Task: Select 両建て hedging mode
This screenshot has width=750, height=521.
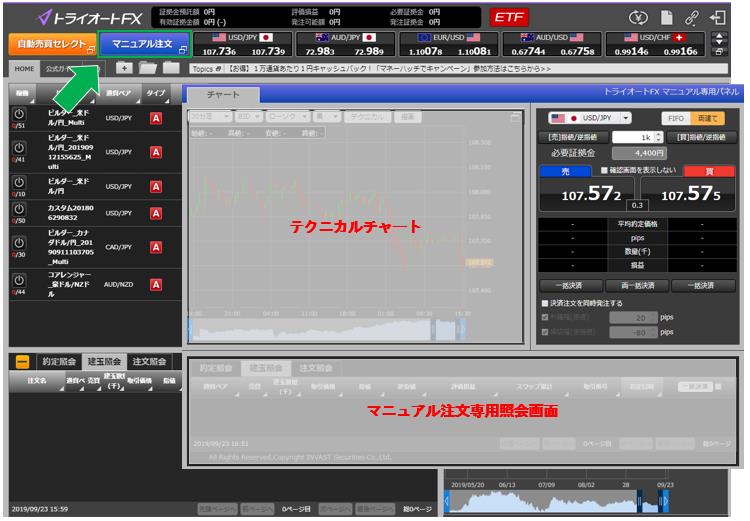Action: coord(707,118)
